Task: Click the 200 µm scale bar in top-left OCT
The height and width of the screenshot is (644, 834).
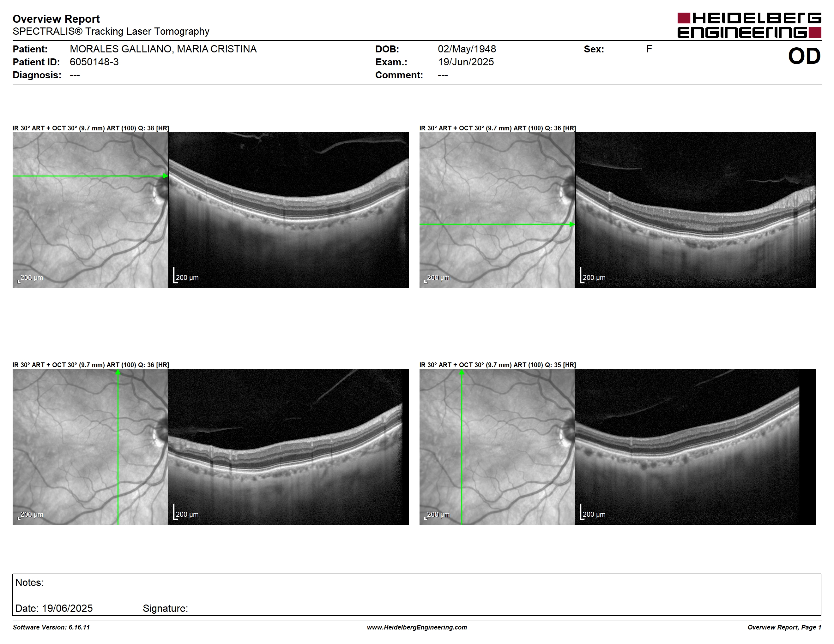Action: pos(186,276)
